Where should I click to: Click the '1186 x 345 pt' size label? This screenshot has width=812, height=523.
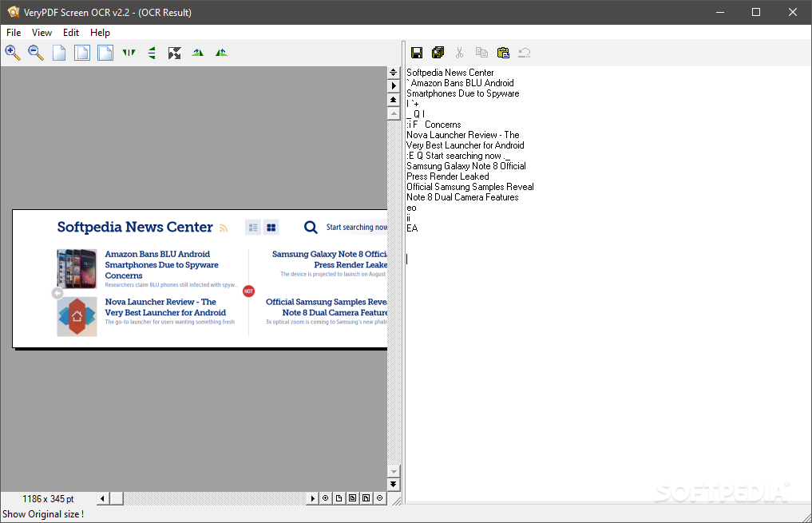point(48,499)
